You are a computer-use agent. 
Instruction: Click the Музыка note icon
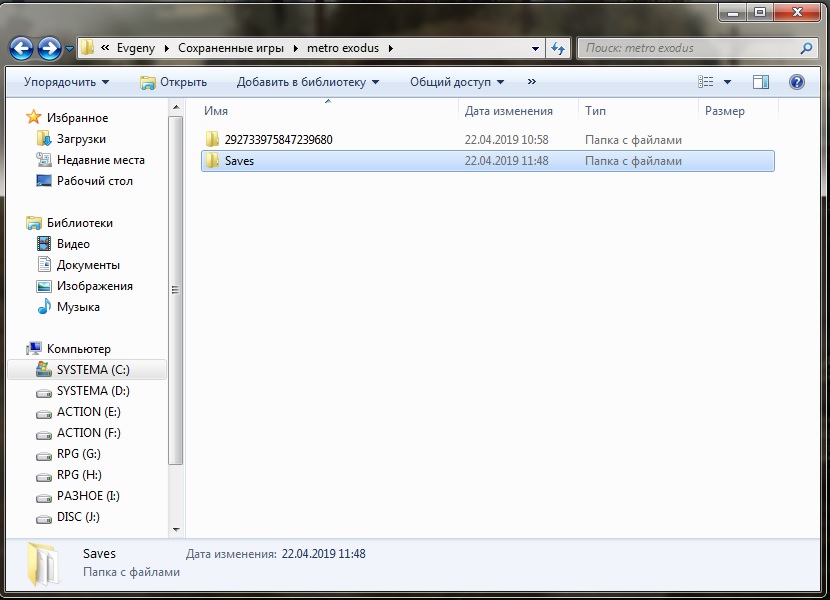(x=44, y=307)
